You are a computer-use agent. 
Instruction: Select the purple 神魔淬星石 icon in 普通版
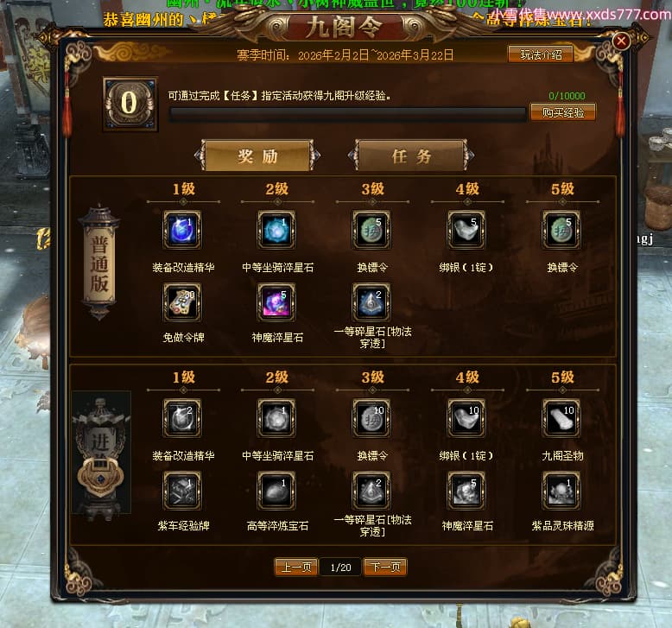click(x=276, y=302)
